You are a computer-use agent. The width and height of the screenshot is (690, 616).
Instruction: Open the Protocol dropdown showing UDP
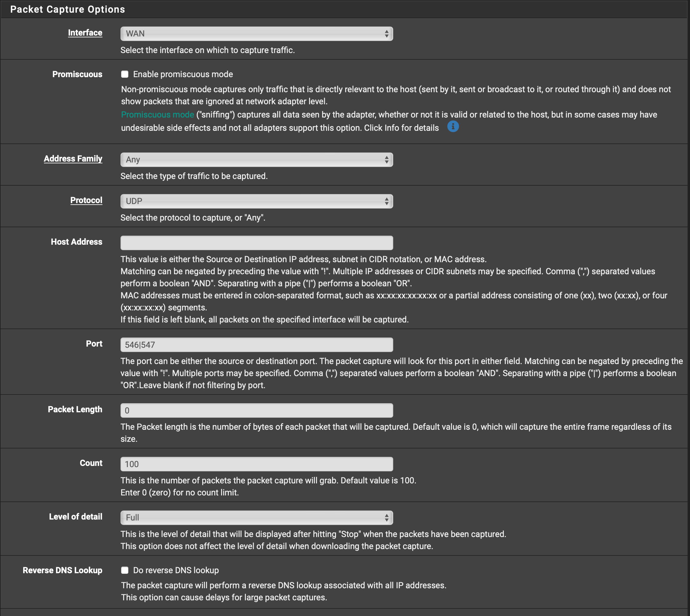point(256,201)
